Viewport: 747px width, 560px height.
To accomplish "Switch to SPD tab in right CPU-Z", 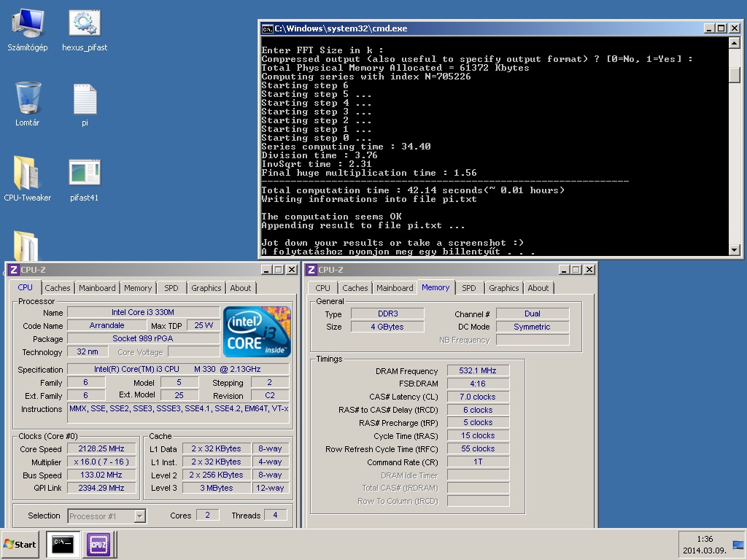I will pos(469,288).
